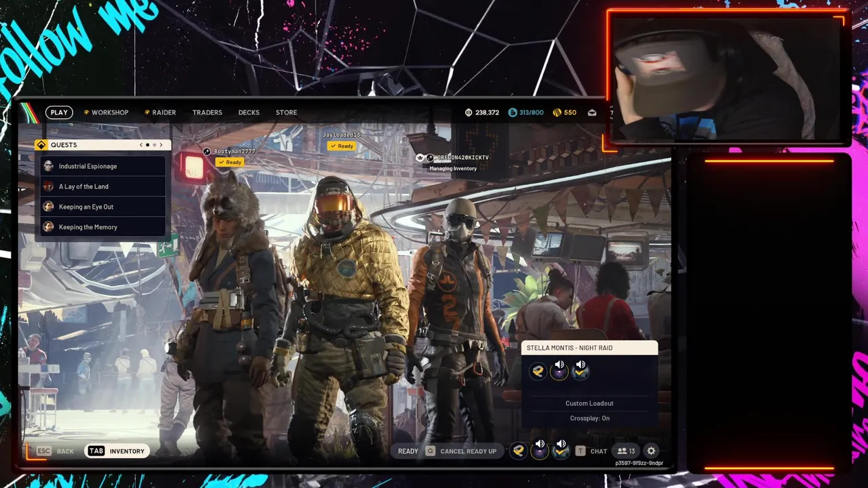Image resolution: width=868 pixels, height=488 pixels.
Task: Click purple squad avatar in bottom bar
Action: (x=540, y=452)
